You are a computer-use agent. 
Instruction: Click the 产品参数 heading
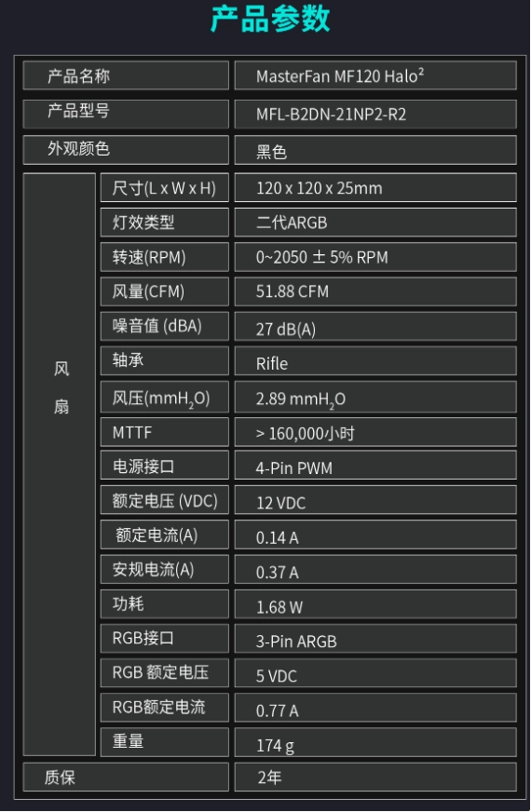pyautogui.click(x=270, y=20)
